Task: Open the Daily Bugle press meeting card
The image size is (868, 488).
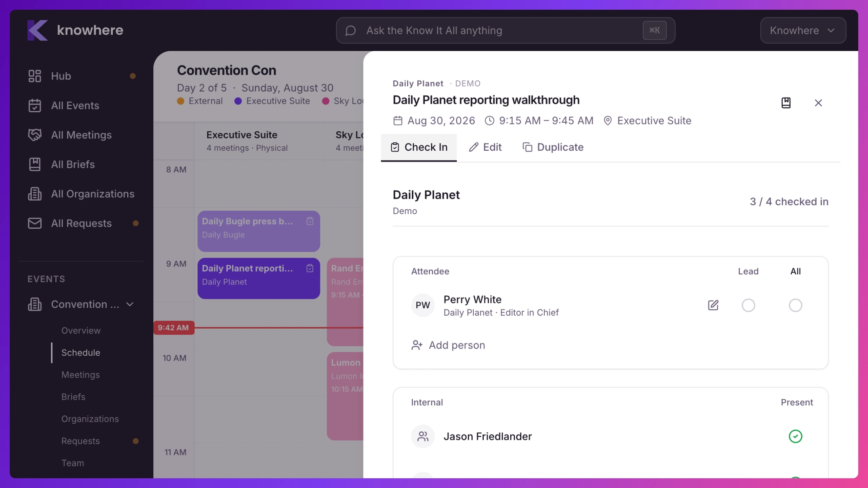Action: point(259,231)
